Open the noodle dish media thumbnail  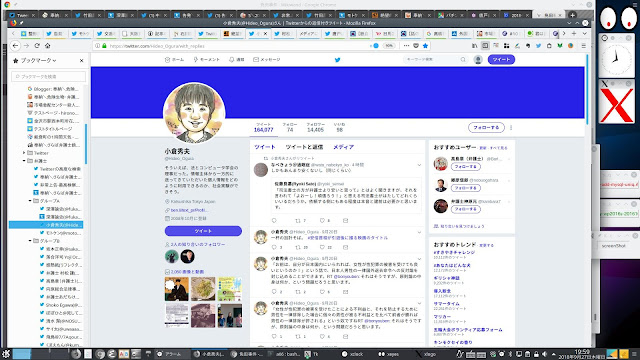coord(203,289)
